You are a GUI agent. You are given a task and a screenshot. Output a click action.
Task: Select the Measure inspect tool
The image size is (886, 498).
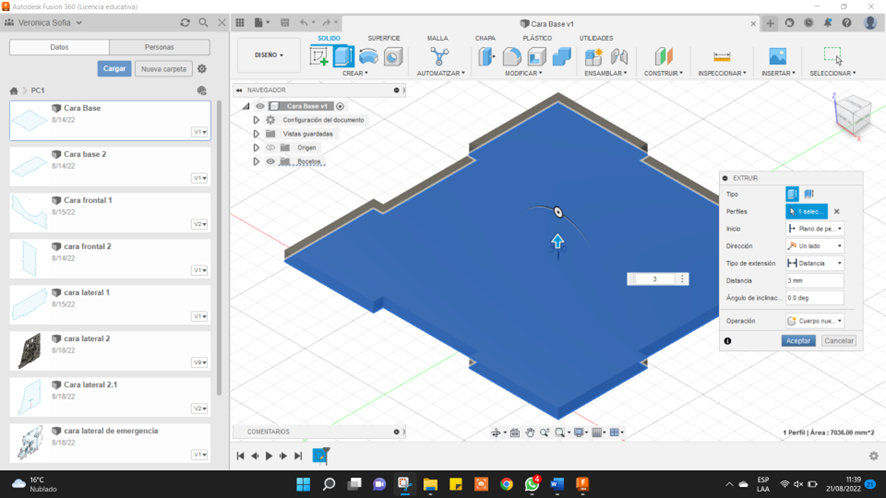(722, 57)
